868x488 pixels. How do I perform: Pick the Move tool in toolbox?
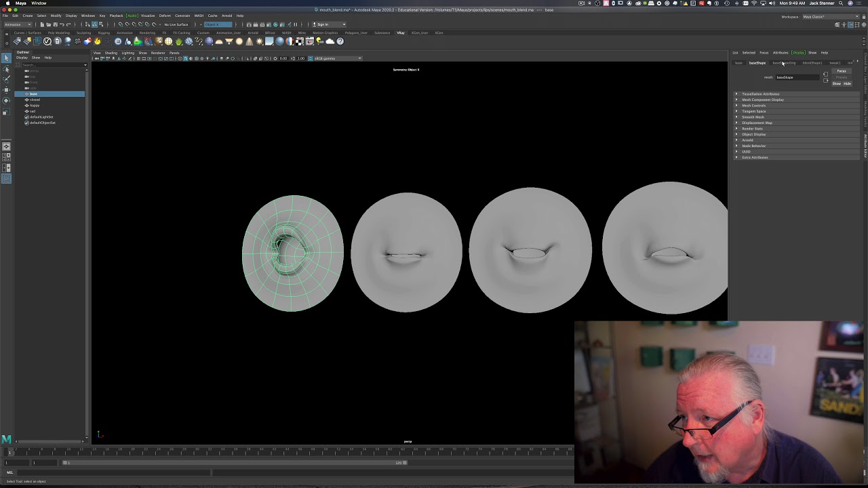(6, 90)
